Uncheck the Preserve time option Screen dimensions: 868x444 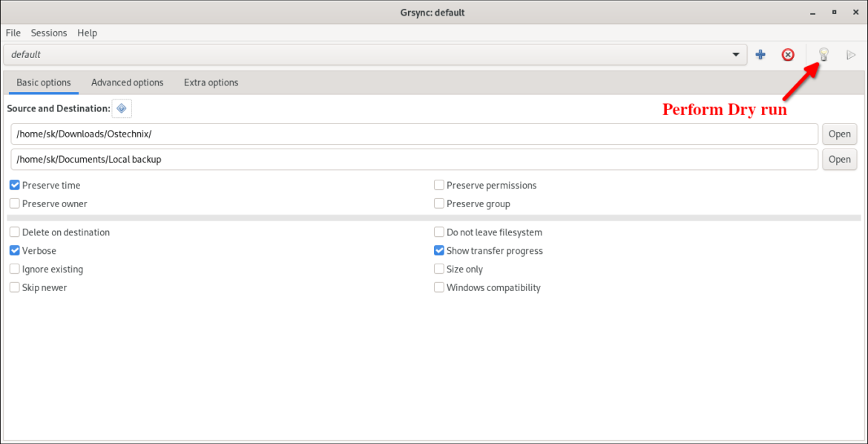(14, 185)
